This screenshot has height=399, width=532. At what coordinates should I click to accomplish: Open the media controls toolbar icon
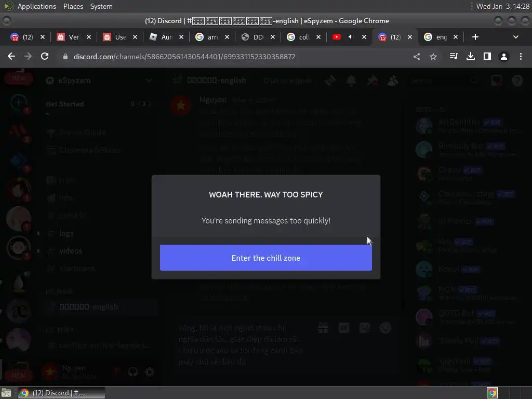pyautogui.click(x=454, y=56)
